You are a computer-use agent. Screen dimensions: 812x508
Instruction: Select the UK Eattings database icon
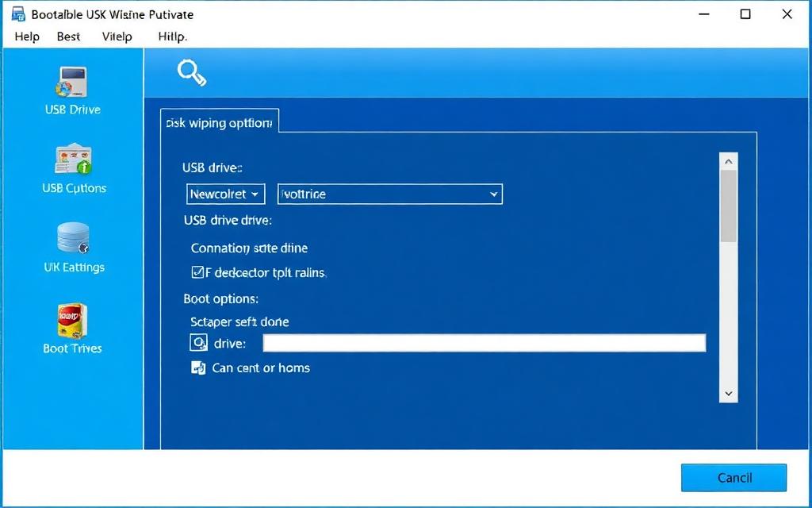[x=73, y=239]
